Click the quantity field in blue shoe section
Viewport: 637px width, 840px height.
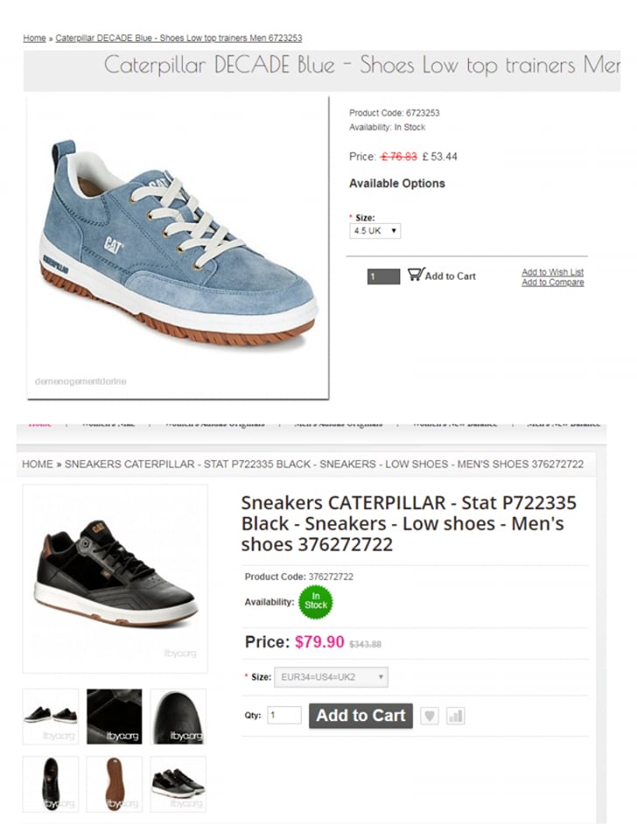(383, 276)
